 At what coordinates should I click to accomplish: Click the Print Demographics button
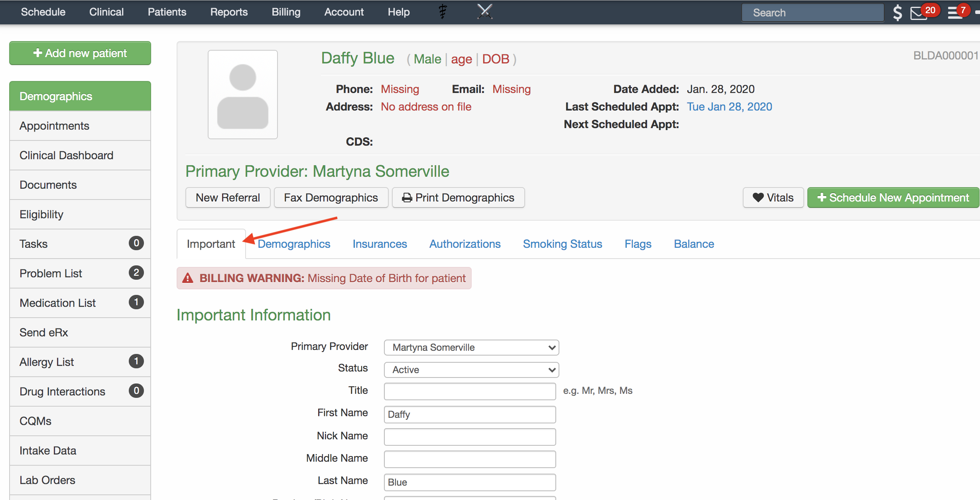(x=458, y=198)
